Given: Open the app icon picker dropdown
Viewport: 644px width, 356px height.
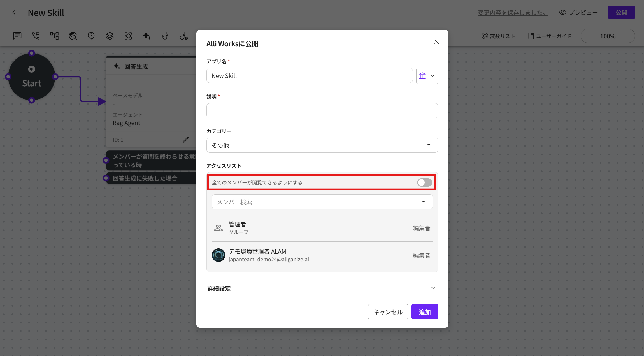Looking at the screenshot, I should point(427,76).
